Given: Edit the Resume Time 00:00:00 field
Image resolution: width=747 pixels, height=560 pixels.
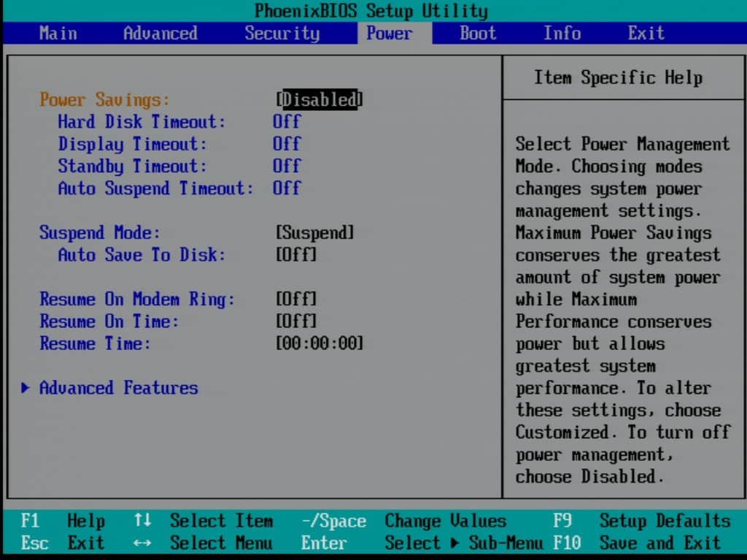Looking at the screenshot, I should click(320, 343).
